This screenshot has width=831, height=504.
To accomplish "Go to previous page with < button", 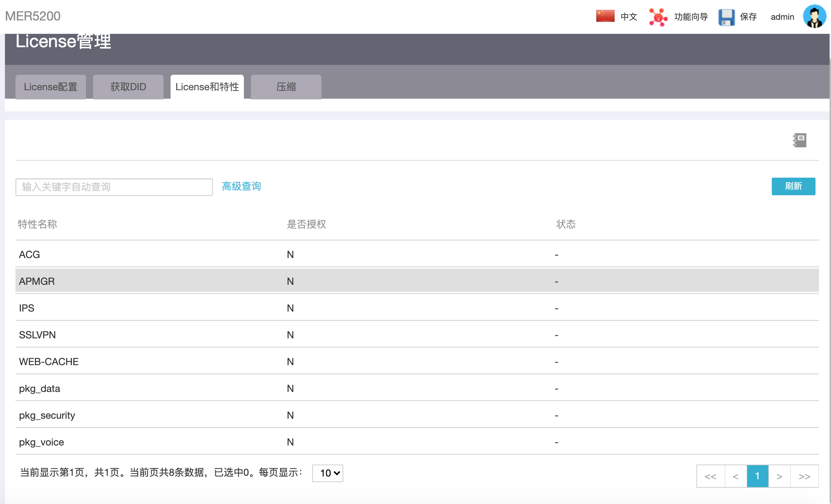I will click(x=735, y=476).
